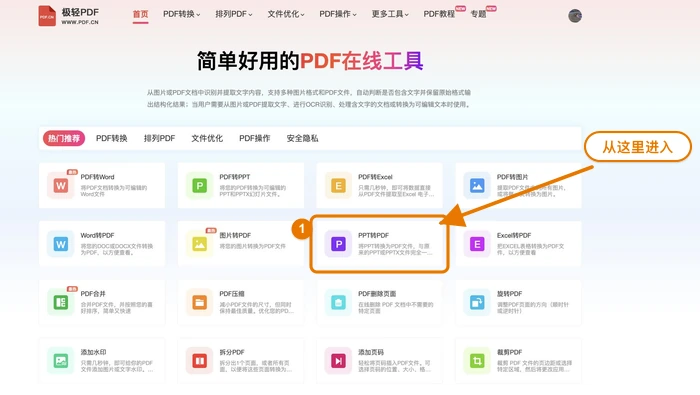Open the 图片转PDF tool title
This screenshot has height=395, width=700.
[x=235, y=235]
